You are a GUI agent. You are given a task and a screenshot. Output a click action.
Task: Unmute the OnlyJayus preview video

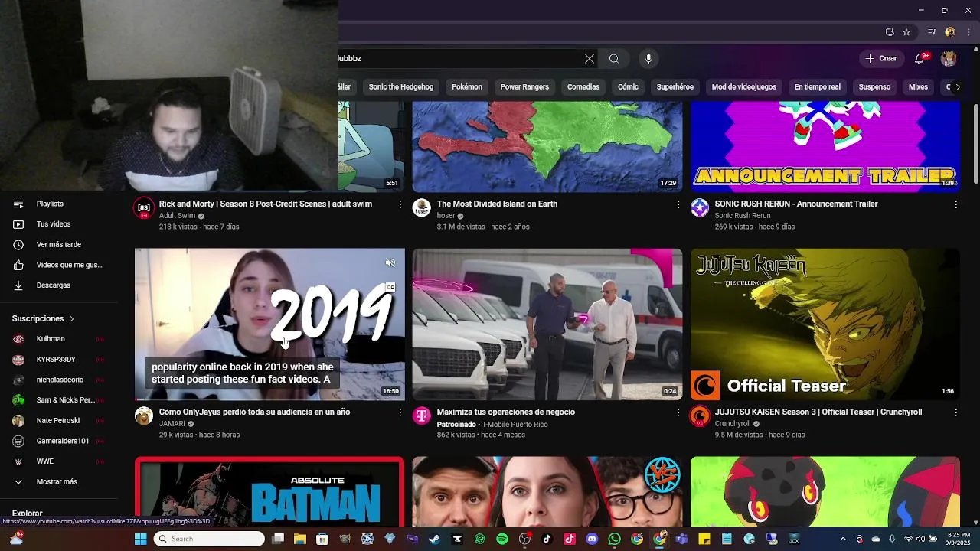(x=390, y=263)
